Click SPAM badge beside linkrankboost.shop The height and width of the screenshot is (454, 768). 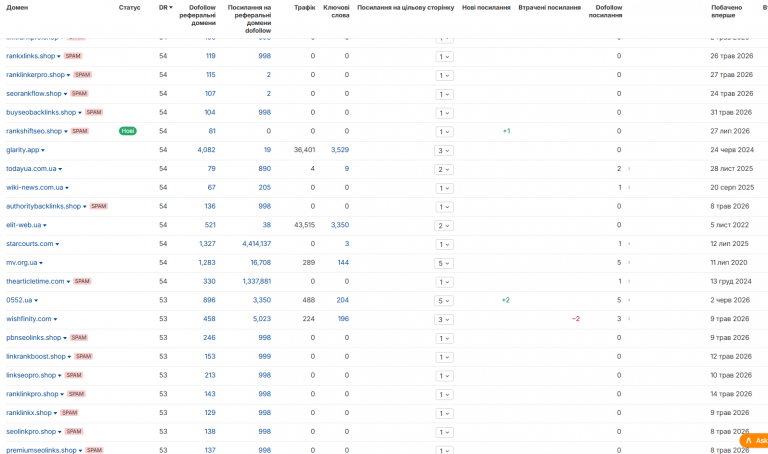tap(83, 356)
